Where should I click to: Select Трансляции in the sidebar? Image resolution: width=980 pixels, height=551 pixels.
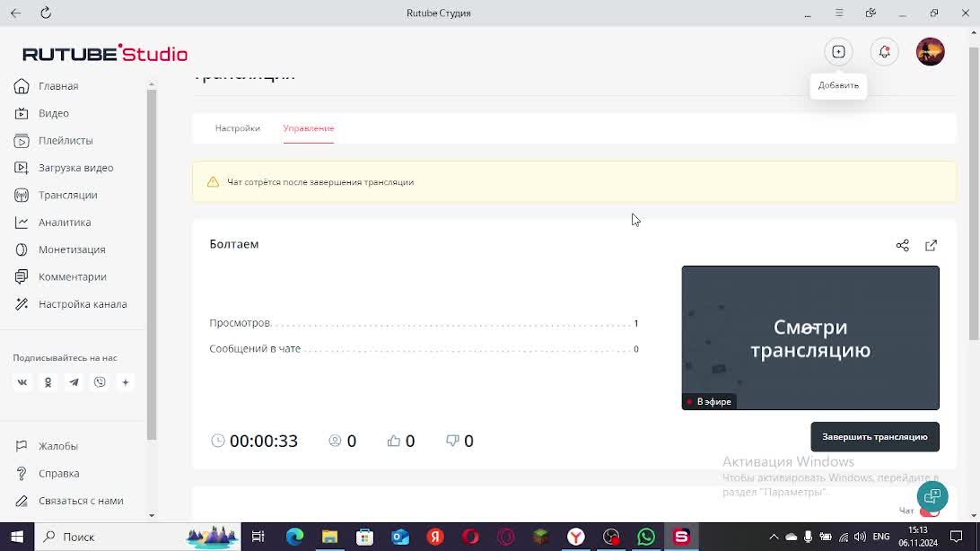pyautogui.click(x=67, y=195)
